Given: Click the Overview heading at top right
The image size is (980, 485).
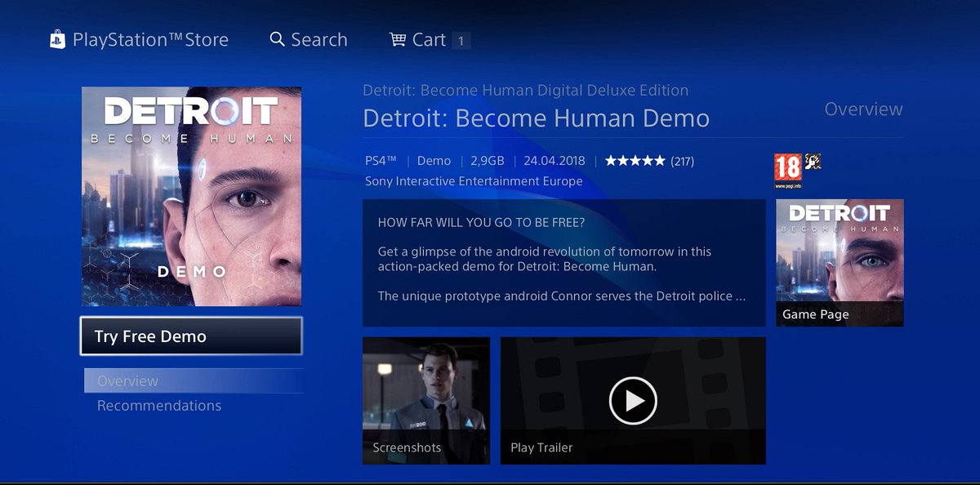Looking at the screenshot, I should tap(863, 109).
